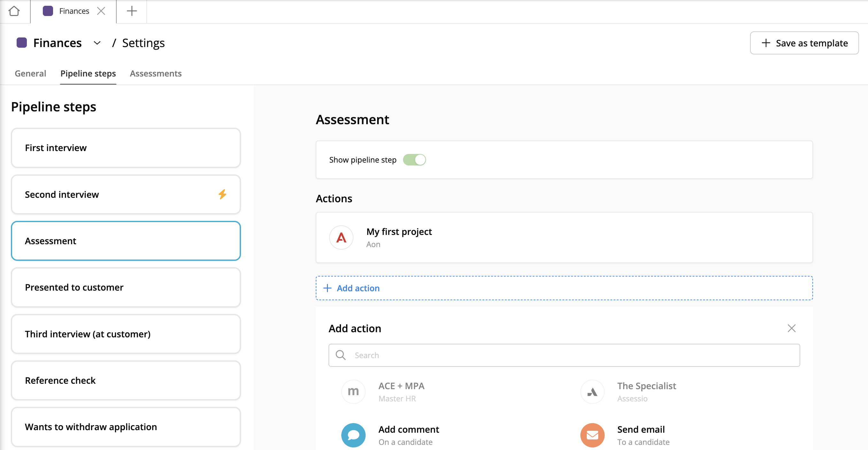Click the Send email envelope icon
The image size is (868, 450).
592,435
